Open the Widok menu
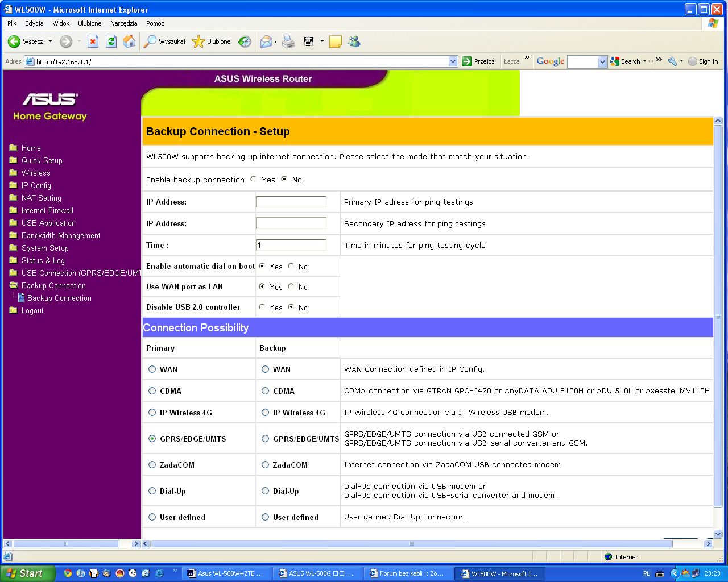The height and width of the screenshot is (582, 728). pyautogui.click(x=61, y=23)
